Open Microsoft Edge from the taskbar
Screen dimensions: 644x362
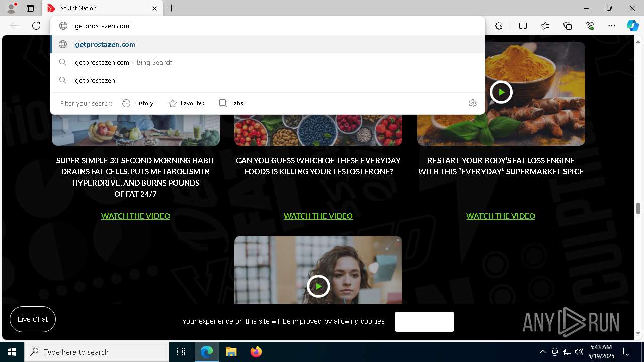coord(207,352)
